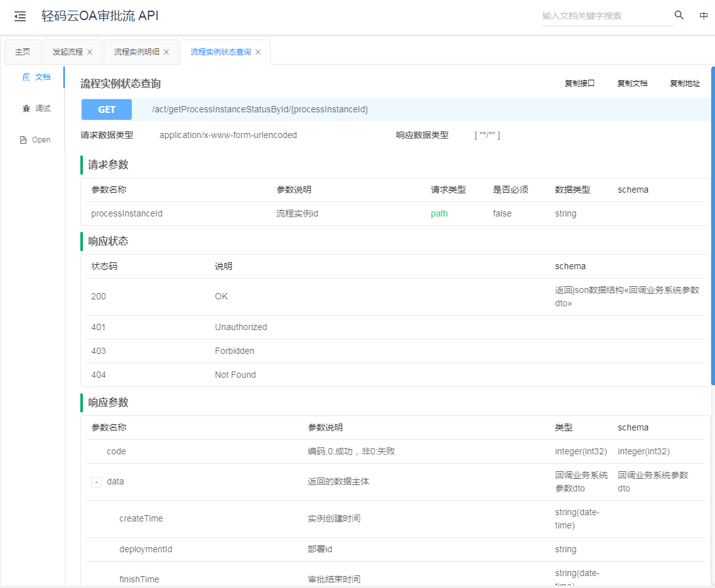Click the 复制文档 link
715x588 pixels.
click(632, 83)
